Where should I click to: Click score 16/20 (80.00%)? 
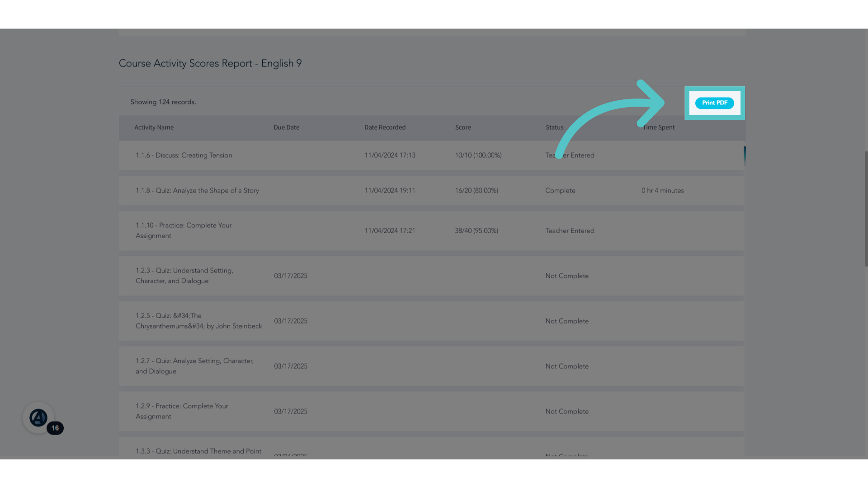click(x=476, y=191)
